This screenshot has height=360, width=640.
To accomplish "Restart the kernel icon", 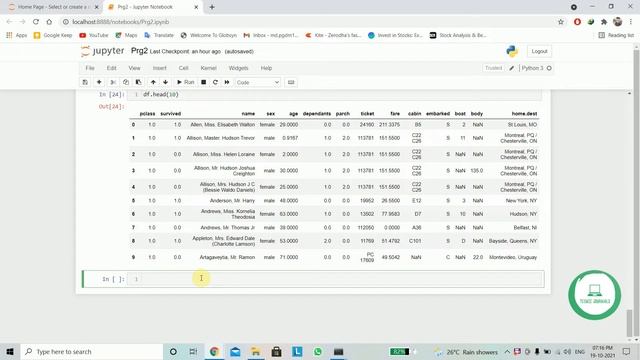I will (x=215, y=82).
